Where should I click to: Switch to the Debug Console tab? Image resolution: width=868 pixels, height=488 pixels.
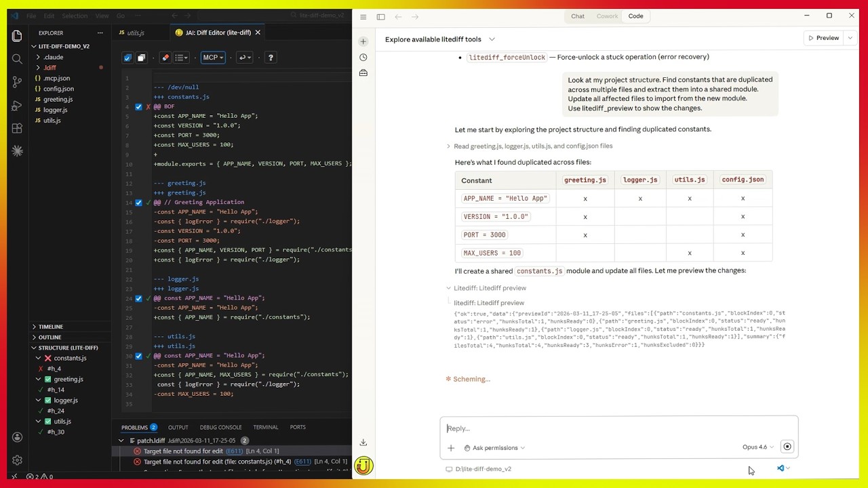pos(220,428)
